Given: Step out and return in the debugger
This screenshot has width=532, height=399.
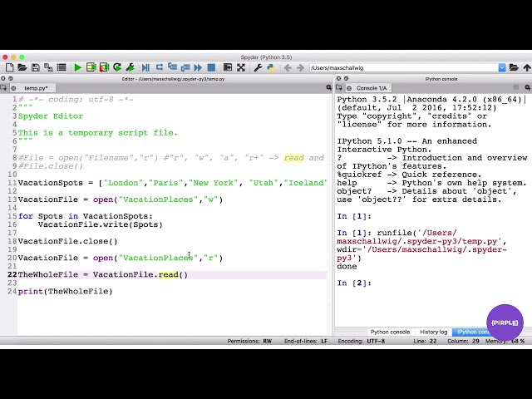Looking at the screenshot, I should [x=185, y=67].
